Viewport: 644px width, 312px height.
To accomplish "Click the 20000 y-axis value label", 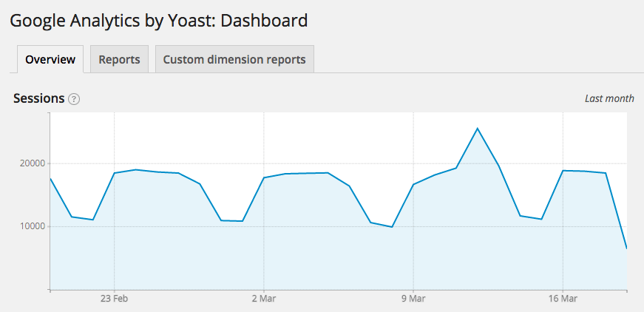I will (30, 163).
